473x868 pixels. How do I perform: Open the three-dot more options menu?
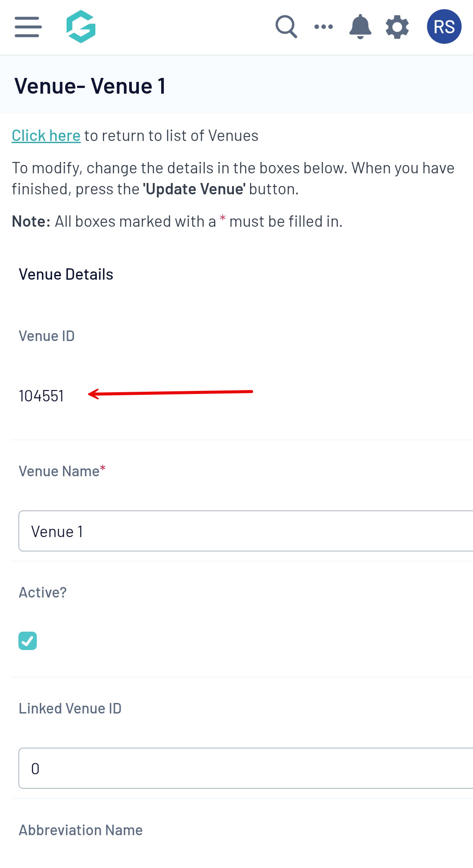point(324,27)
